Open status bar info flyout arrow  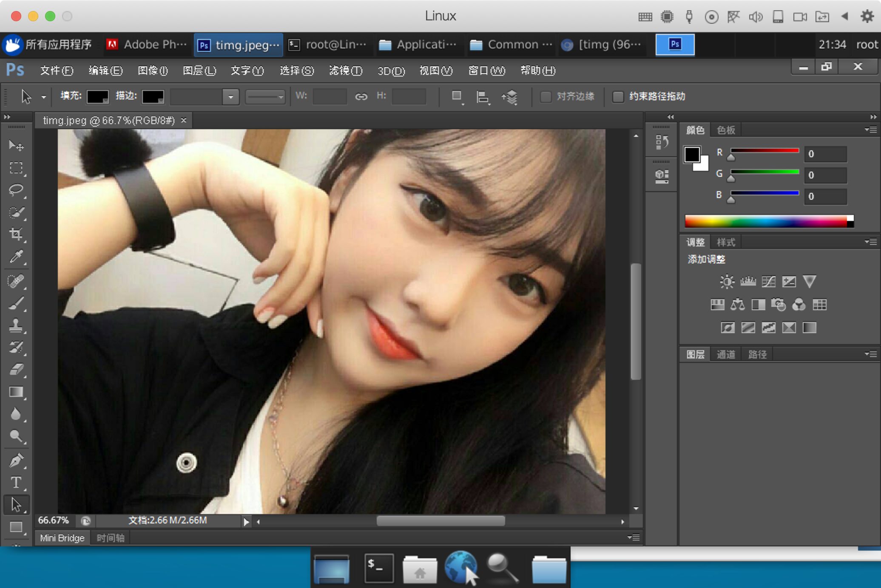pos(246,521)
